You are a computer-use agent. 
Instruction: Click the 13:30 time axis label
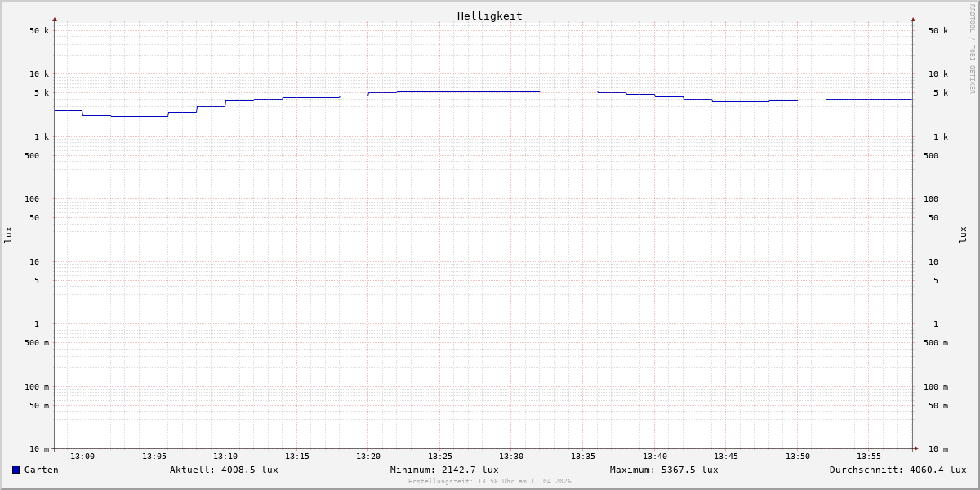pos(511,457)
